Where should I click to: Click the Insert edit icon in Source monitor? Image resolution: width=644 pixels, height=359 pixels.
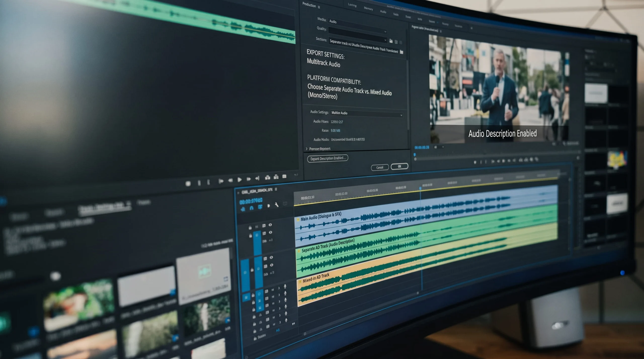coord(267,178)
